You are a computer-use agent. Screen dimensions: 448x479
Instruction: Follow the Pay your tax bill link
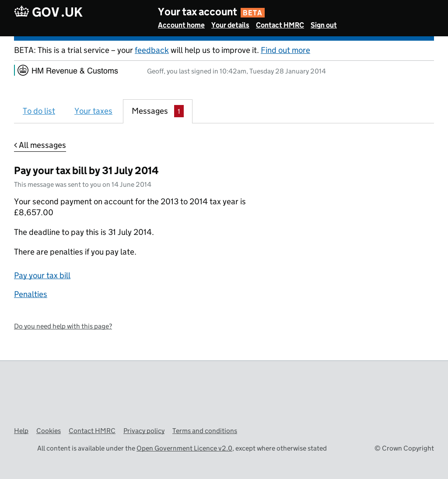point(42,276)
